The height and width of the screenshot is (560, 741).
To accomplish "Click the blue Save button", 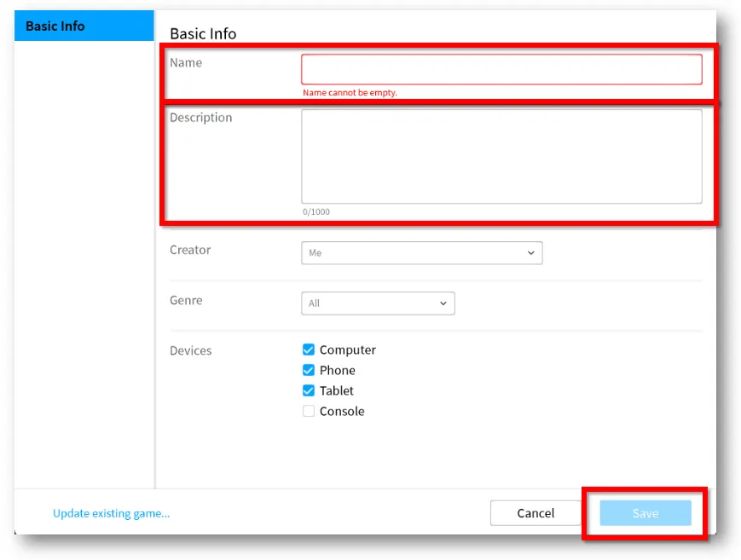I will [645, 513].
